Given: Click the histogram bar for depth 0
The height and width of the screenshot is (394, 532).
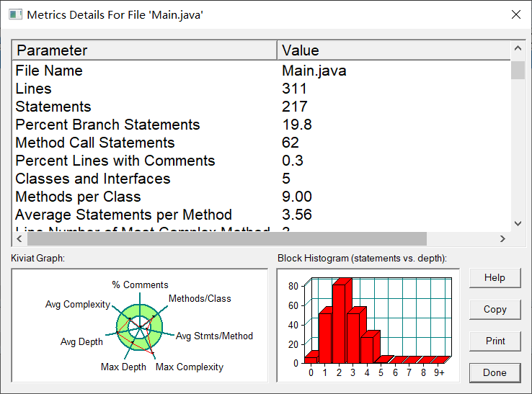Looking at the screenshot, I should point(311,359).
